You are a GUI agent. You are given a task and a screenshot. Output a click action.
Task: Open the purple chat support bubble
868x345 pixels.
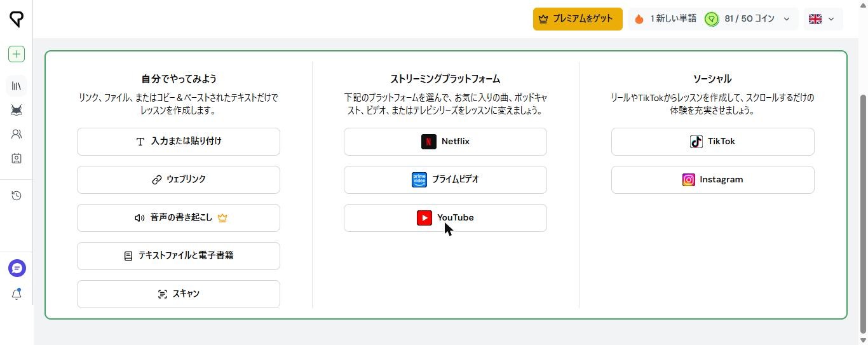pyautogui.click(x=17, y=268)
